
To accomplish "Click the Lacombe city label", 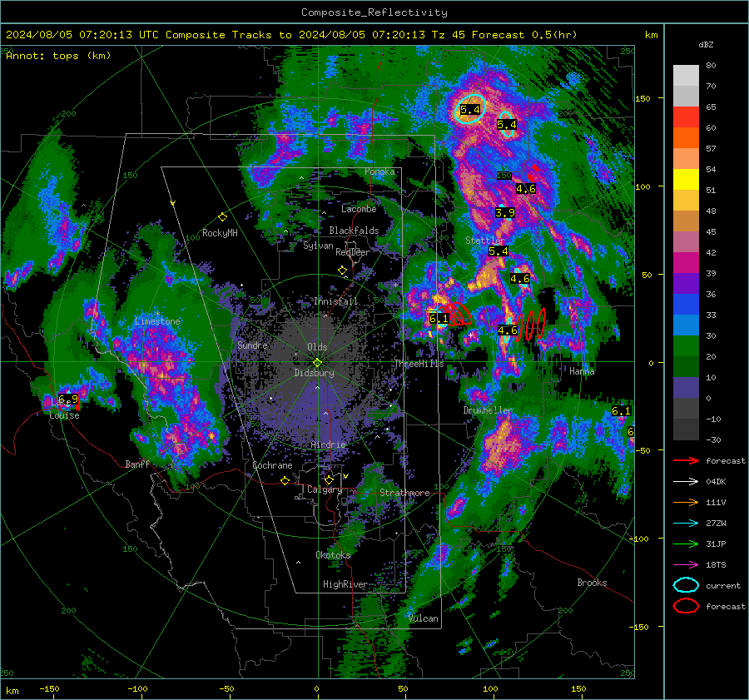I will pyautogui.click(x=359, y=209).
